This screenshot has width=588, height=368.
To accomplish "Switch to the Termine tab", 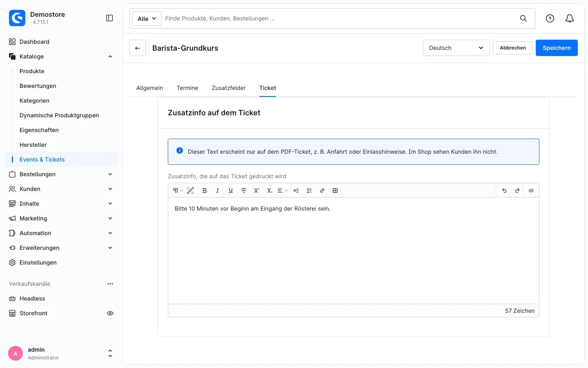I will click(x=187, y=88).
